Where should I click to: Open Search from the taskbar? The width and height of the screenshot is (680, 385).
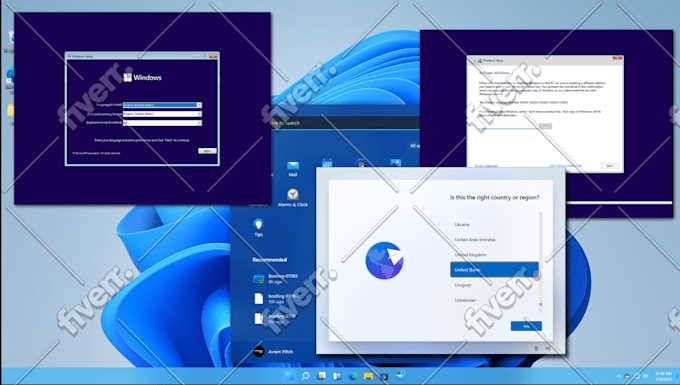[x=305, y=376]
